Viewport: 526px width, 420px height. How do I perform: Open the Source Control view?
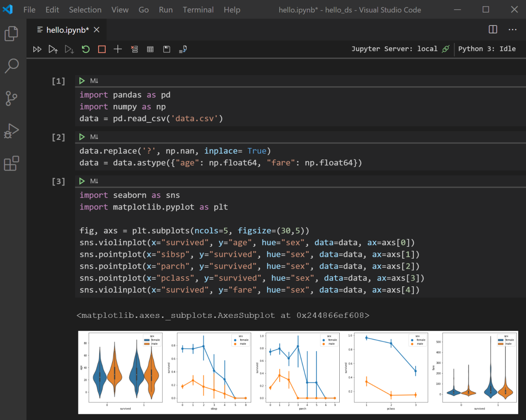(x=11, y=98)
